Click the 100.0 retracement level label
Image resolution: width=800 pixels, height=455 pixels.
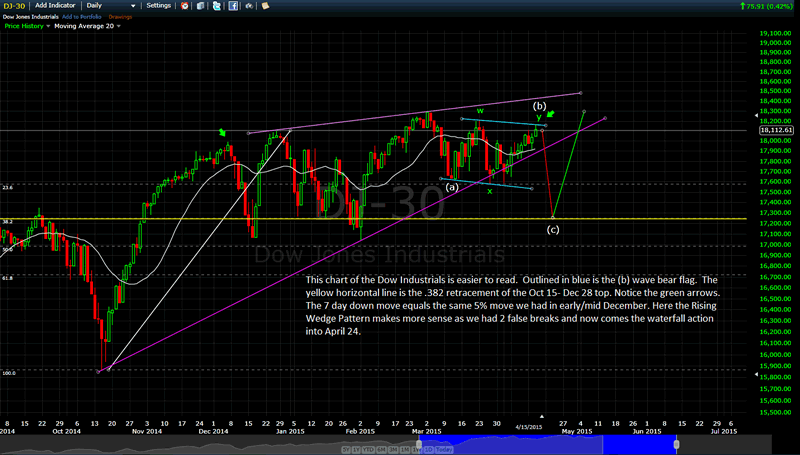9,373
